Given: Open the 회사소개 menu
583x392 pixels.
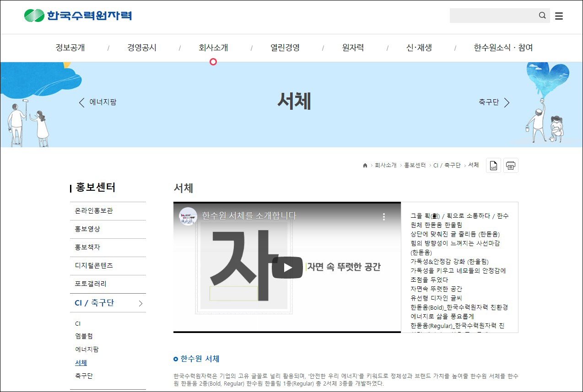Looking at the screenshot, I should [213, 48].
